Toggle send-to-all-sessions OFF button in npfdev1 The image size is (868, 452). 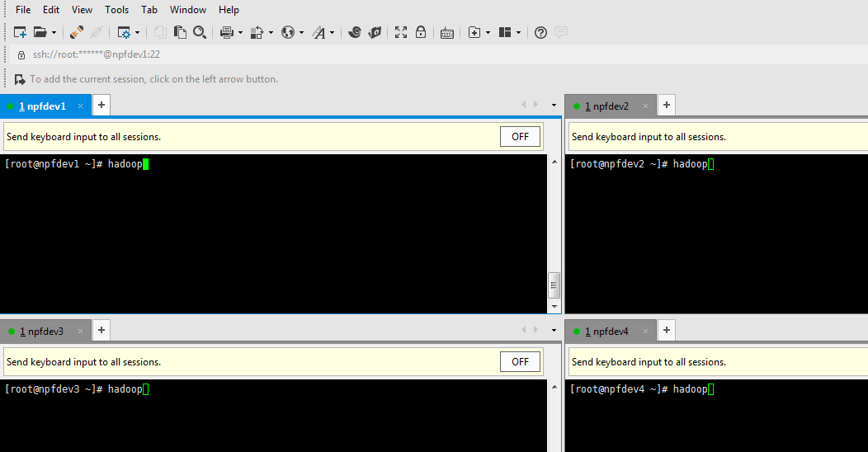click(x=520, y=137)
